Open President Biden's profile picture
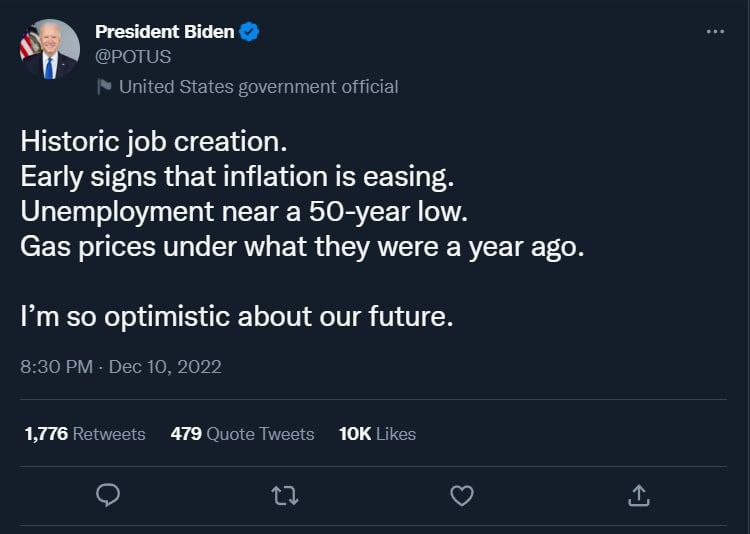Screen dimensions: 750x534 pyautogui.click(x=49, y=49)
